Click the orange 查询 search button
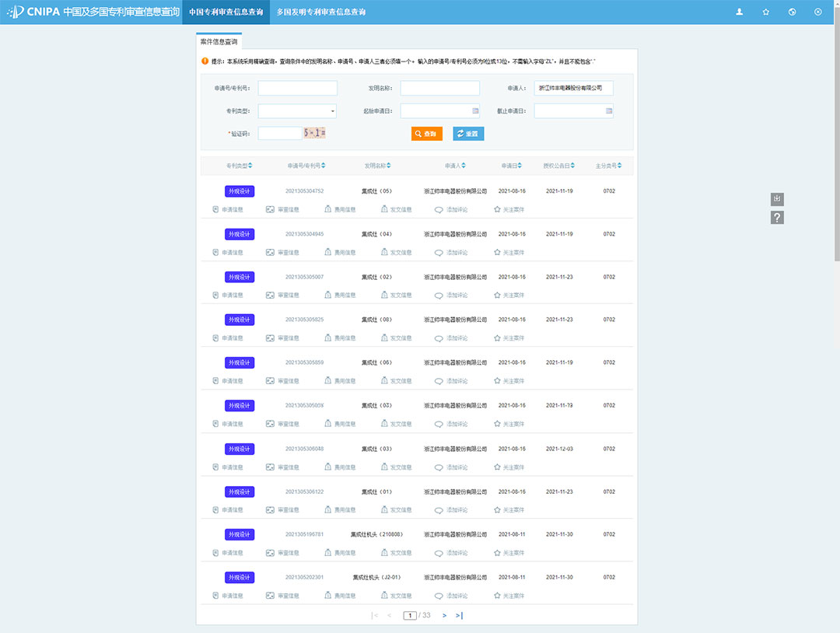 point(426,134)
